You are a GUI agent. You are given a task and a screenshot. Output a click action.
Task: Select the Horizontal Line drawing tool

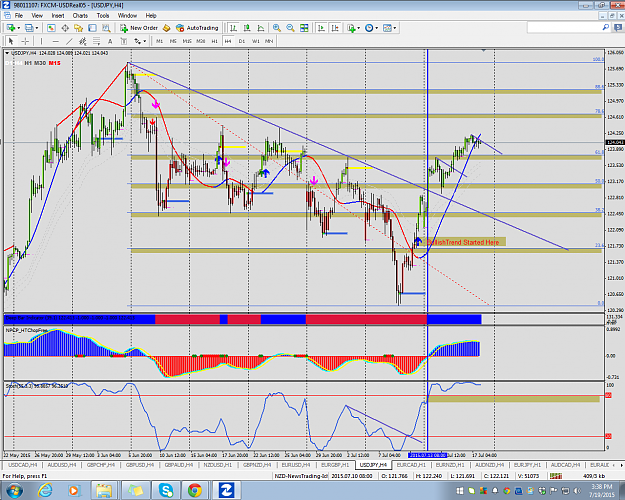pyautogui.click(x=55, y=41)
